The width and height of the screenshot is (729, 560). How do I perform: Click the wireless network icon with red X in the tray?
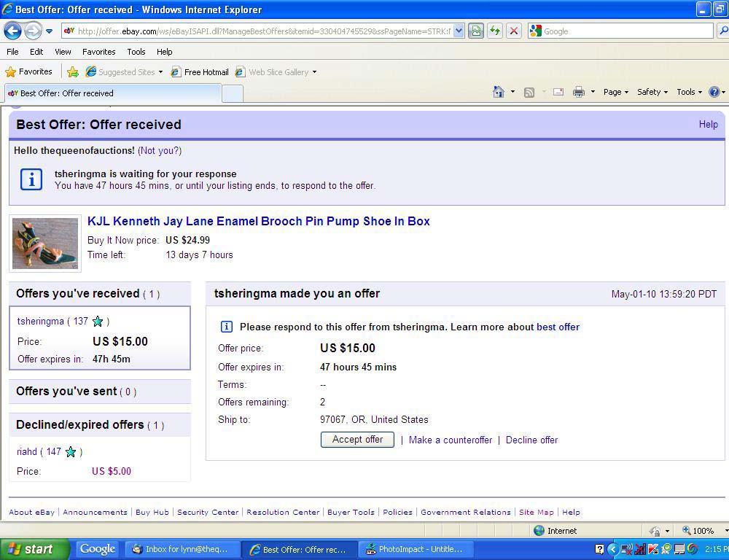pyautogui.click(x=627, y=549)
